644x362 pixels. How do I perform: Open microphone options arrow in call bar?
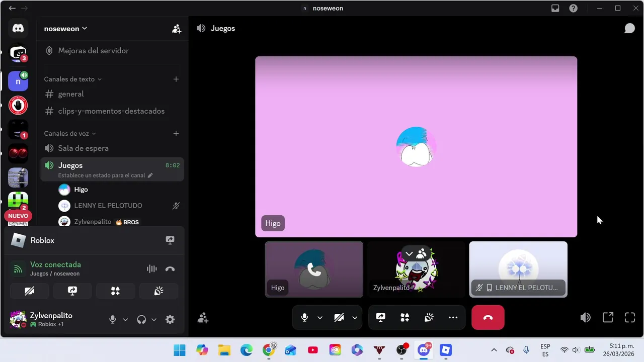pyautogui.click(x=319, y=318)
